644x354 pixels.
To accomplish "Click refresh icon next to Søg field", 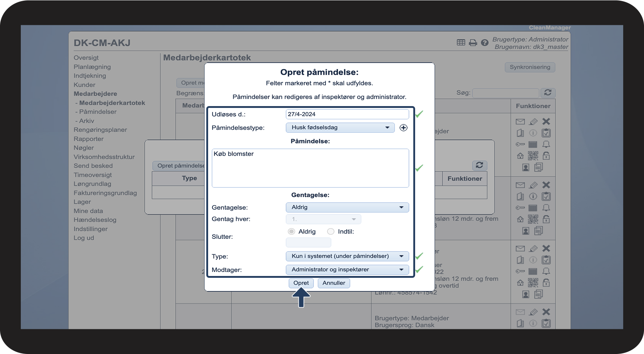I will [x=547, y=93].
